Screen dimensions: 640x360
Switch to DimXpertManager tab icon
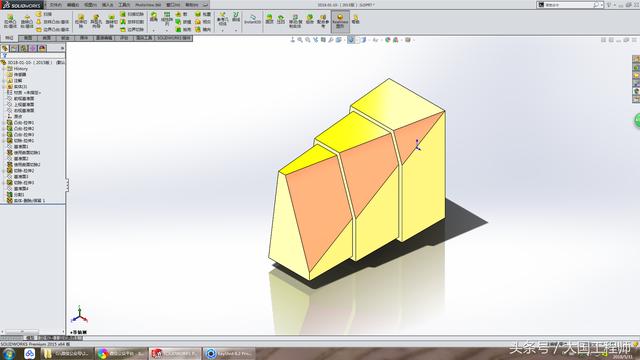(x=33, y=48)
